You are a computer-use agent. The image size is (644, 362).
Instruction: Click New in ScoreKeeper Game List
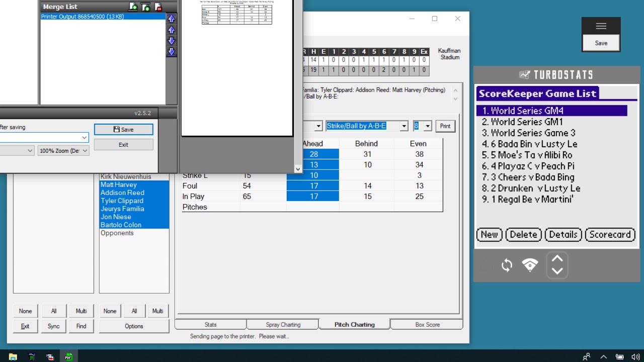click(x=490, y=234)
